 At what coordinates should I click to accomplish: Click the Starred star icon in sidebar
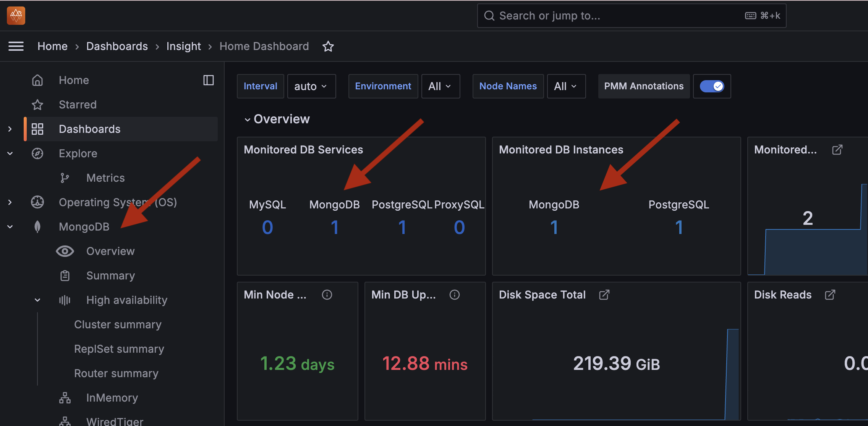(x=37, y=105)
